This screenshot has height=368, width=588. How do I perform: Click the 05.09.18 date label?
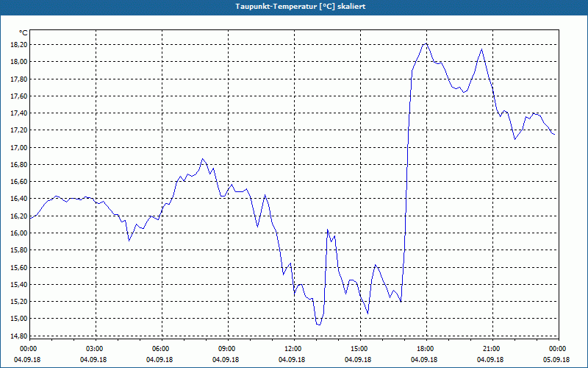coord(556,360)
